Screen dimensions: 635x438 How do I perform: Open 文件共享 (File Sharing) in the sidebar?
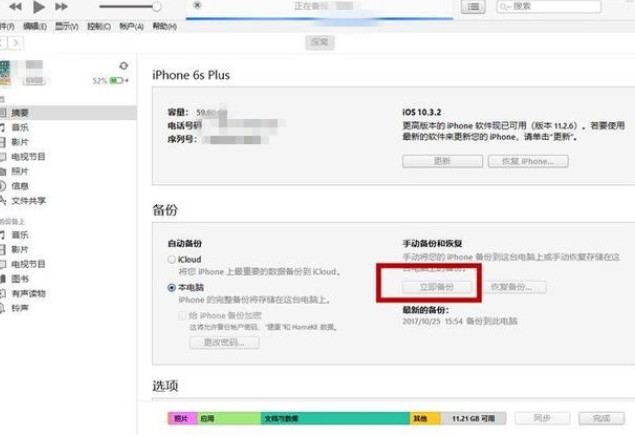[28, 200]
